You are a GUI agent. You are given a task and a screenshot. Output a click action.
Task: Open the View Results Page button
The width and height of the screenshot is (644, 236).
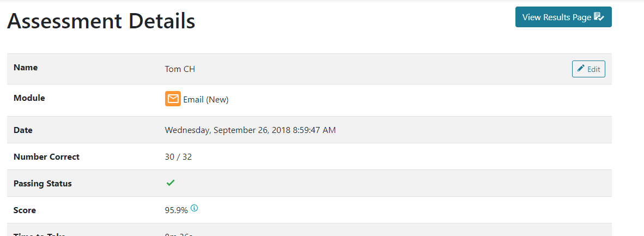point(563,17)
